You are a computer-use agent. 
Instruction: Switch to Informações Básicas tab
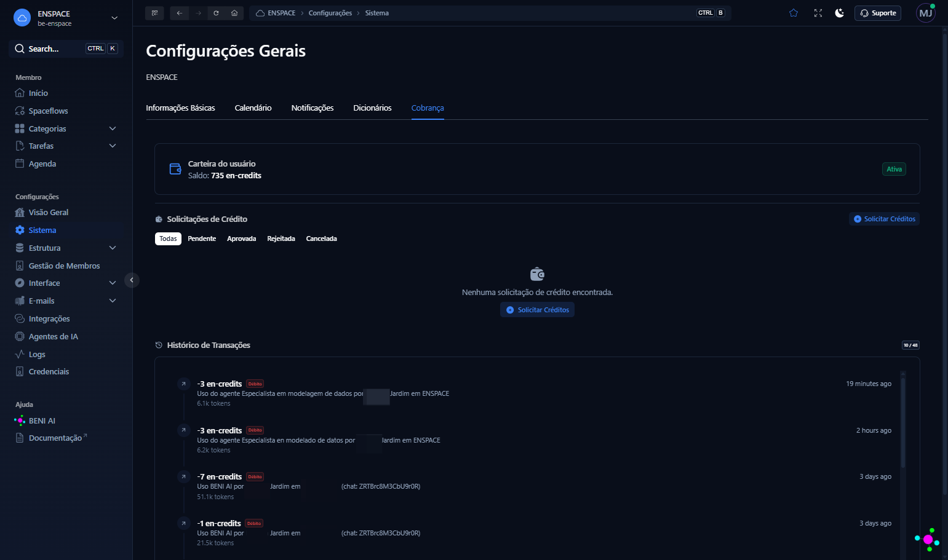click(180, 108)
